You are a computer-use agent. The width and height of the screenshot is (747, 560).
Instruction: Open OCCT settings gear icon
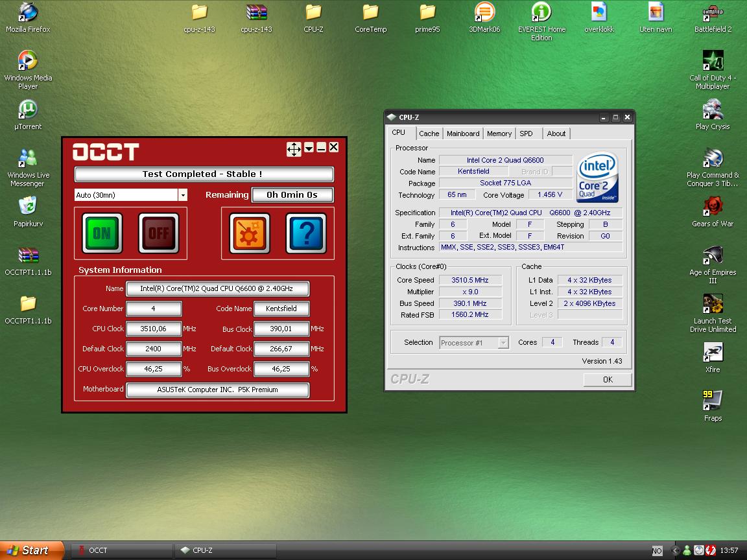pyautogui.click(x=249, y=233)
